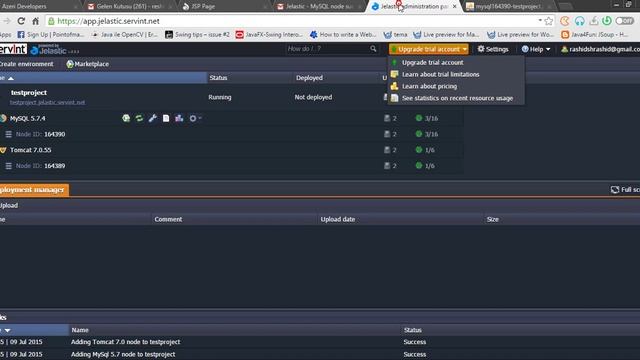Screen dimensions: 640x360
Task: Select 'Adding MySql 5.7 node to testproject' task
Action: tap(123, 354)
